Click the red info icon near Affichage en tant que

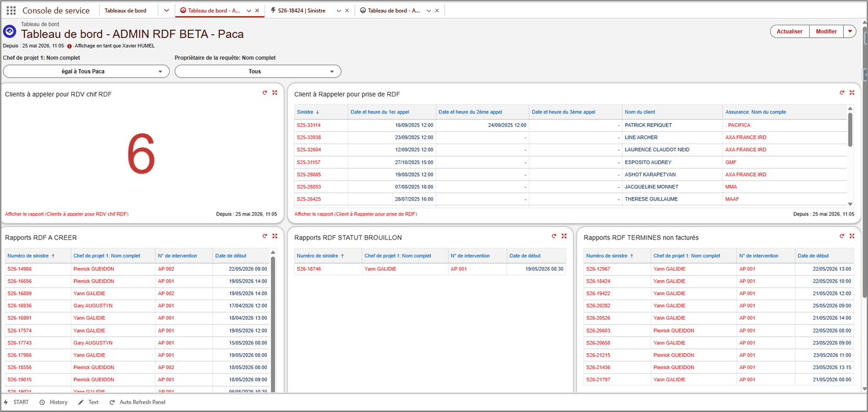70,46
